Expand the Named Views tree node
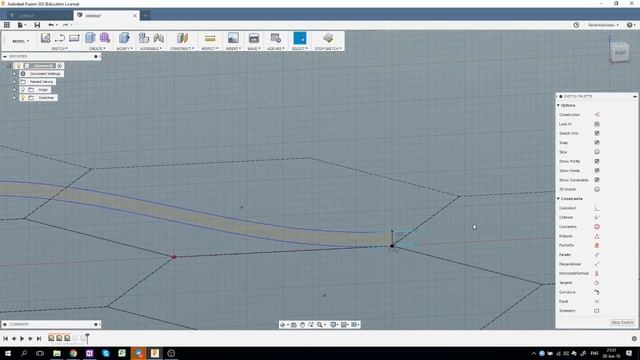Screen dimensions: 640x360 (x=15, y=82)
